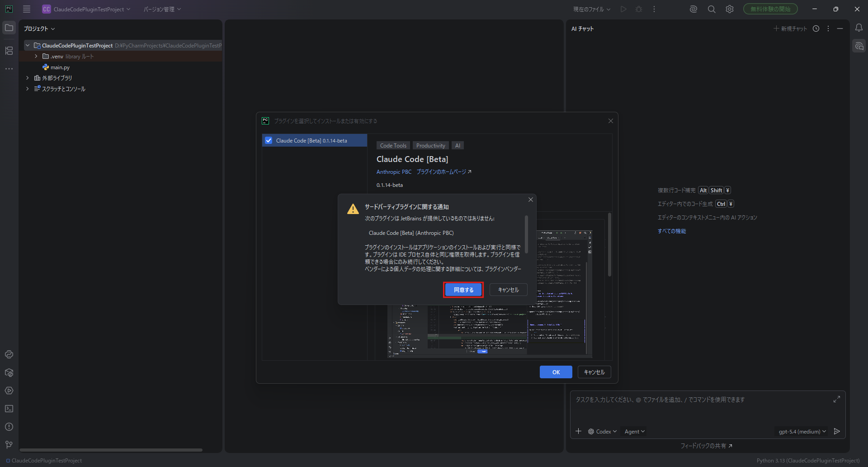Open the Python Console icon in left sidebar

pyautogui.click(x=9, y=354)
